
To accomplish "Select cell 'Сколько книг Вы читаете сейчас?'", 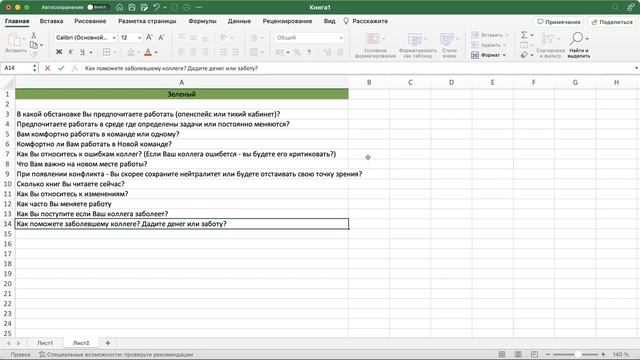I will tap(182, 184).
